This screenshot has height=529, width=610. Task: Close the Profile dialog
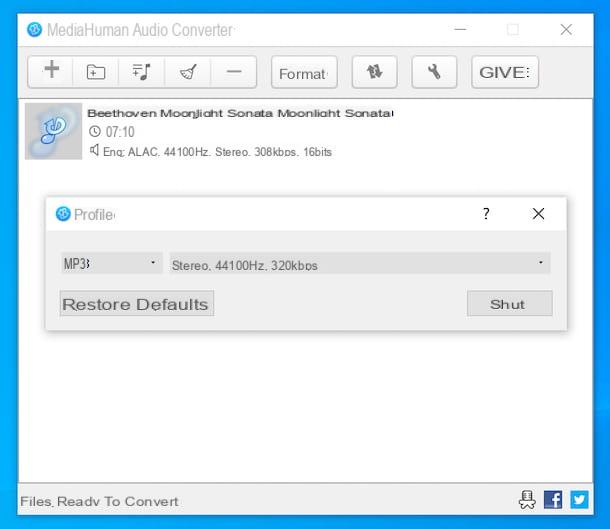click(x=538, y=214)
